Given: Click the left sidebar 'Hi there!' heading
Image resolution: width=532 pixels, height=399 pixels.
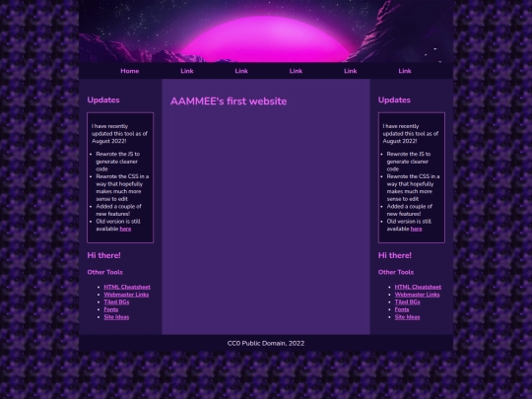Looking at the screenshot, I should click(103, 255).
